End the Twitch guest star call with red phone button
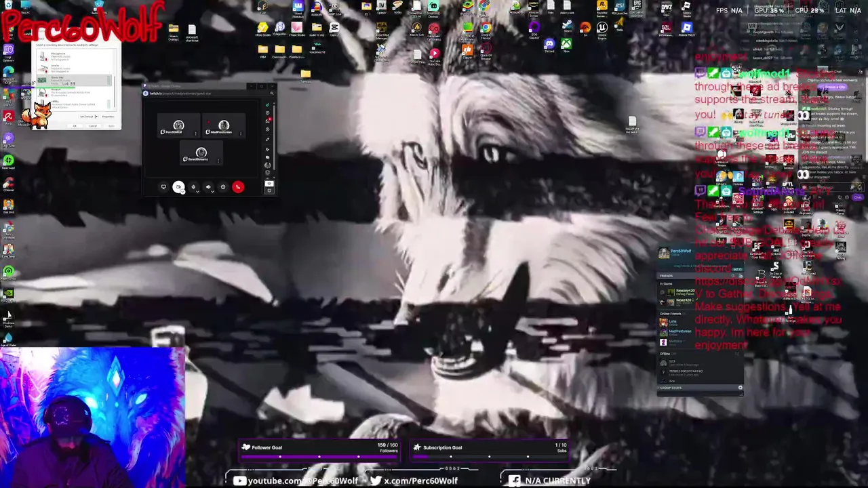 tap(238, 186)
